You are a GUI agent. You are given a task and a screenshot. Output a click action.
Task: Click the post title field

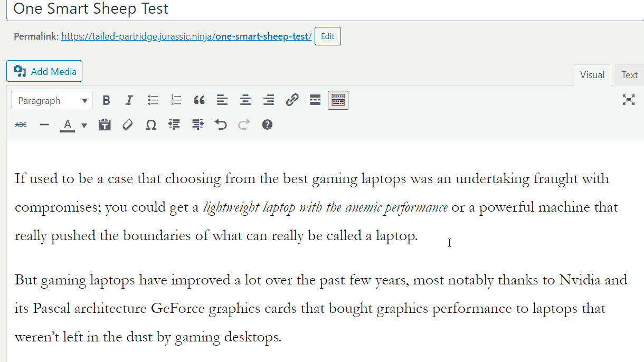[x=325, y=9]
